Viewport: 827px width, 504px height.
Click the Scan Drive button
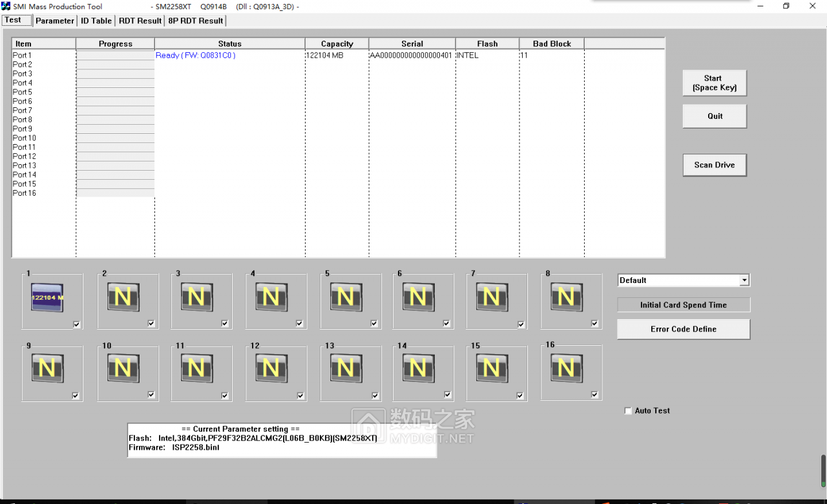click(715, 165)
